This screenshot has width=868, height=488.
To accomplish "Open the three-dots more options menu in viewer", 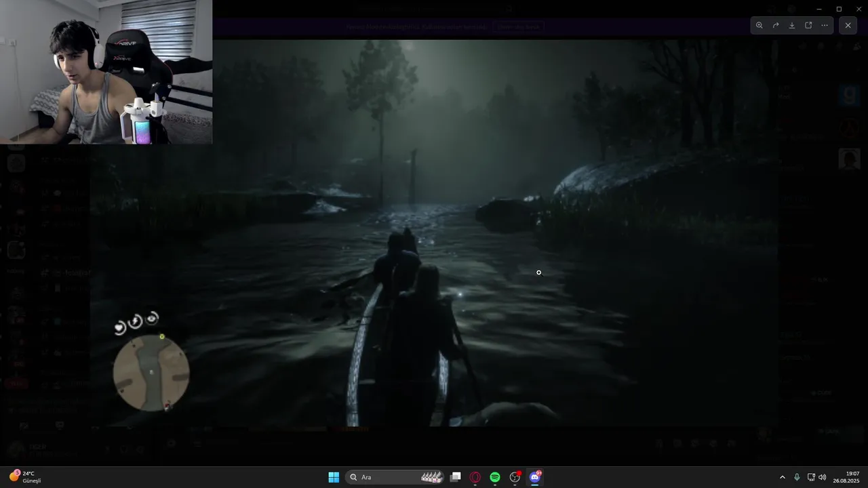I will [x=825, y=25].
